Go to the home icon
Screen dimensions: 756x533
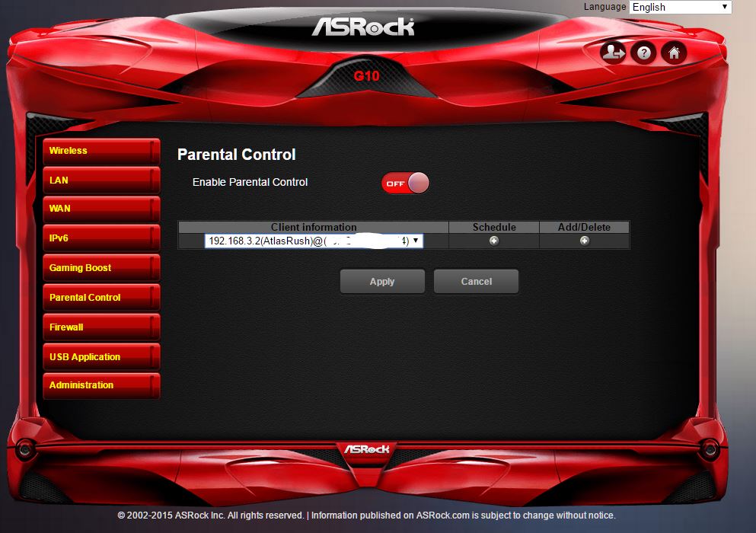[x=673, y=53]
